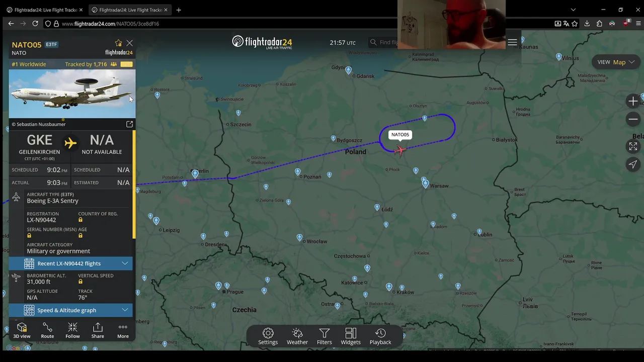Close the NATO05 flight details panel

130,43
